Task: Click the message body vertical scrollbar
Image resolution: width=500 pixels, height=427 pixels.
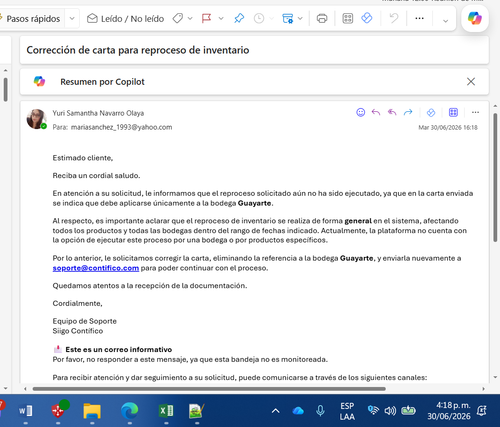Action: [495, 177]
